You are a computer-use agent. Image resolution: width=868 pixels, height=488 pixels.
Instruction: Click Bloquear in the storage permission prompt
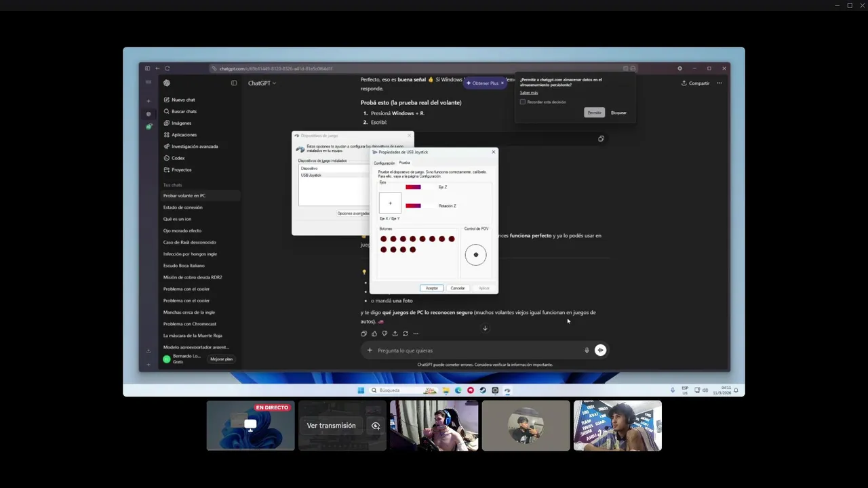click(618, 113)
